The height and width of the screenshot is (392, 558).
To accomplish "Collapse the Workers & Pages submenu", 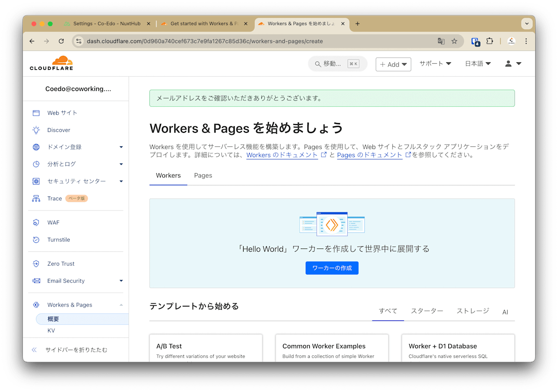I will coord(121,305).
